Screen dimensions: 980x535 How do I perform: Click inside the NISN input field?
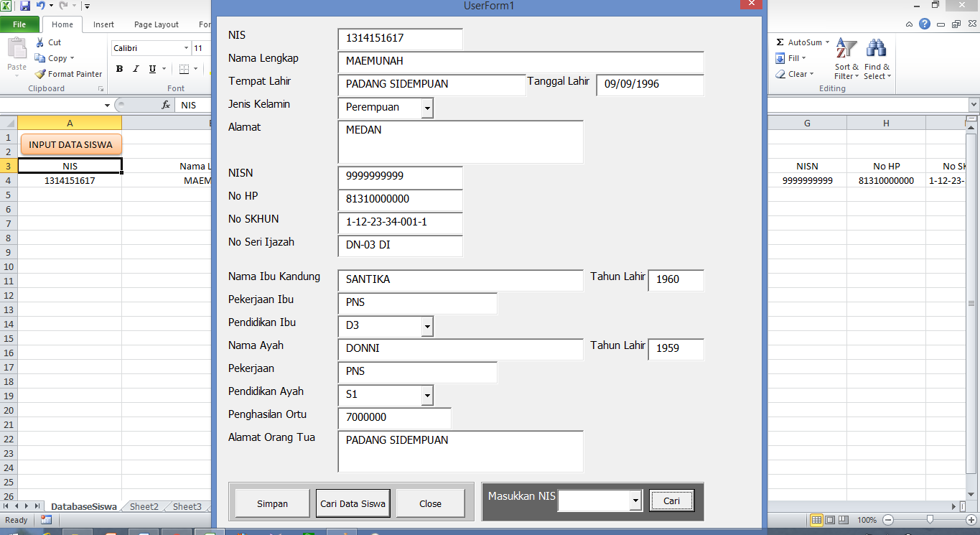(400, 177)
